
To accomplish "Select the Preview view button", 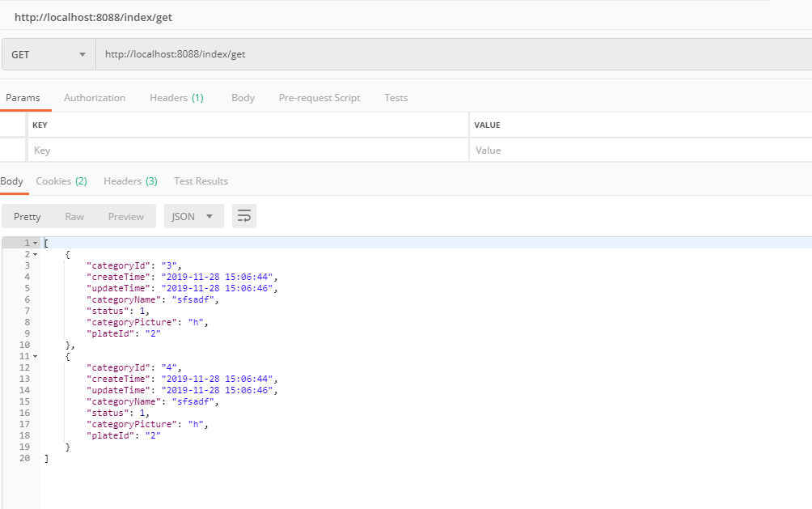I will 126,217.
